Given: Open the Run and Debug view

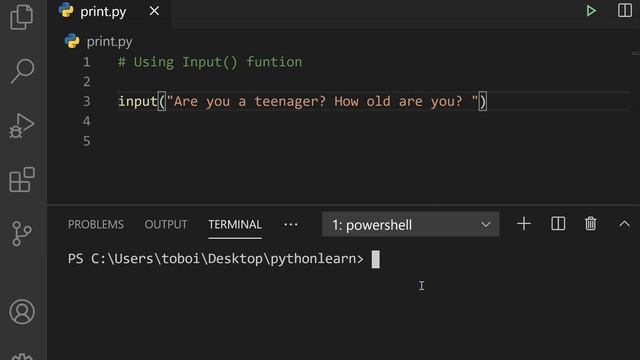Looking at the screenshot, I should coord(21,126).
